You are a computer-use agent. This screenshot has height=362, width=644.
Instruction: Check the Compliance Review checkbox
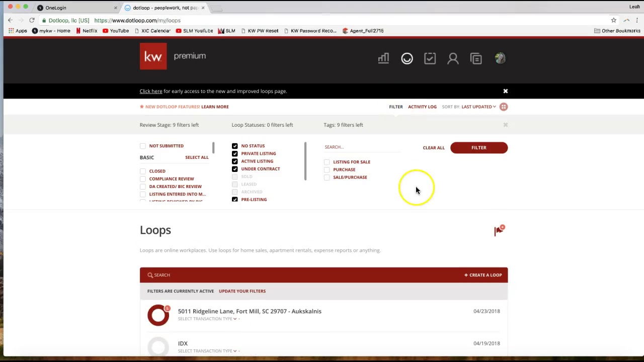(143, 178)
